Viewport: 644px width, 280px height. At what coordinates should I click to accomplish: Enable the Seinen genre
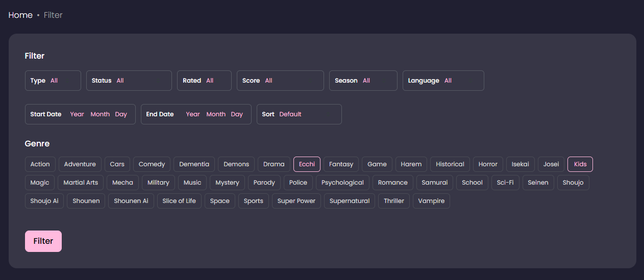click(538, 183)
